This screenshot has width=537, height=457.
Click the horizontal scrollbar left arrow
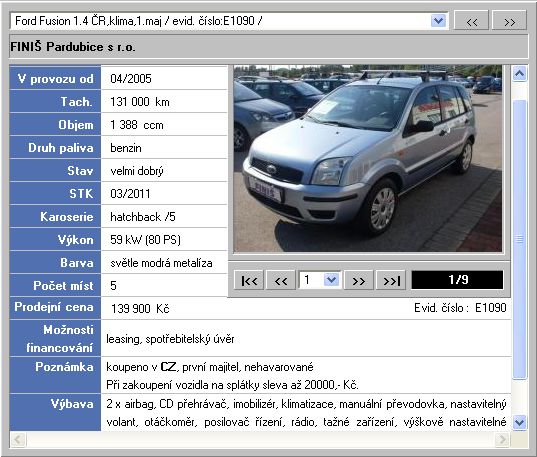[x=18, y=439]
